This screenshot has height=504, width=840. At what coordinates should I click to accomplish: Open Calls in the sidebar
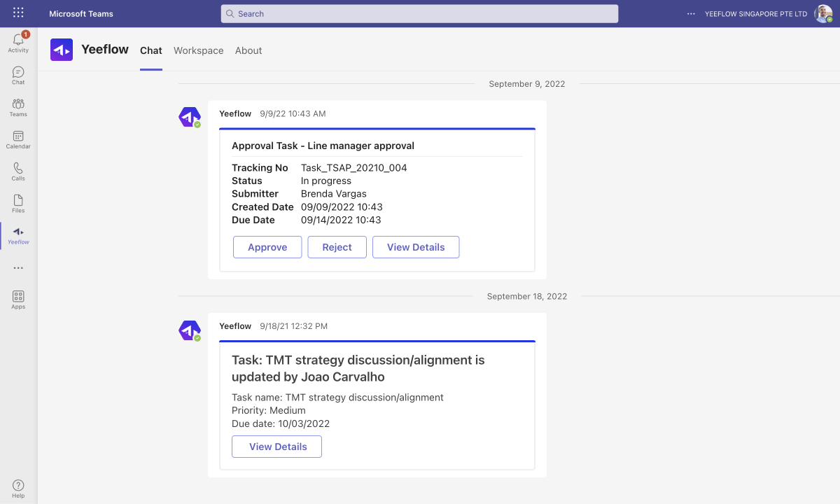click(x=18, y=171)
